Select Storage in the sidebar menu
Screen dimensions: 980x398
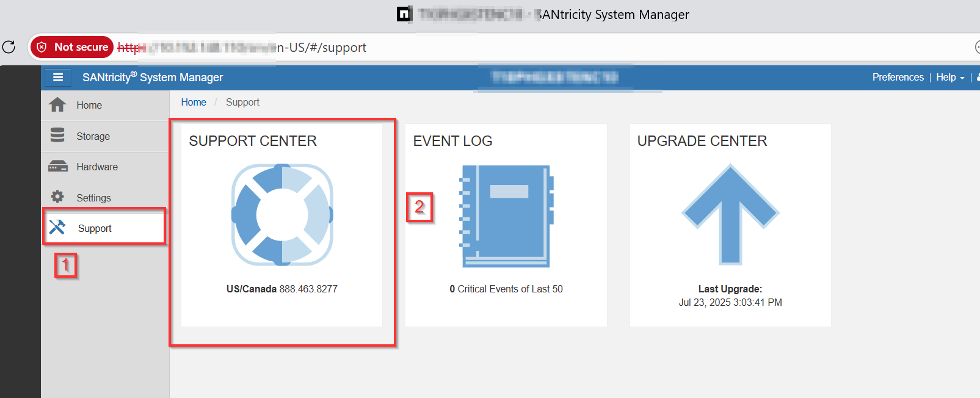point(93,136)
